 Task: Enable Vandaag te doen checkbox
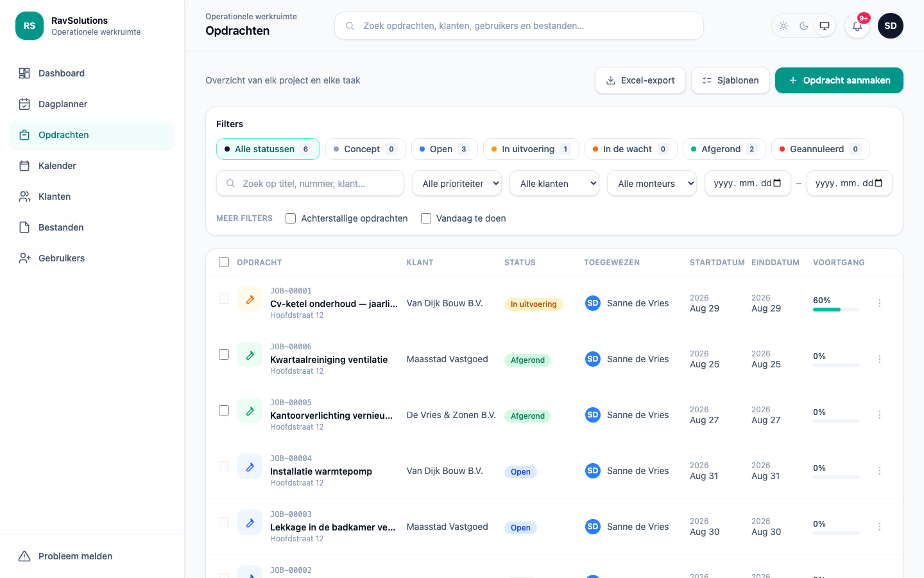pos(426,218)
